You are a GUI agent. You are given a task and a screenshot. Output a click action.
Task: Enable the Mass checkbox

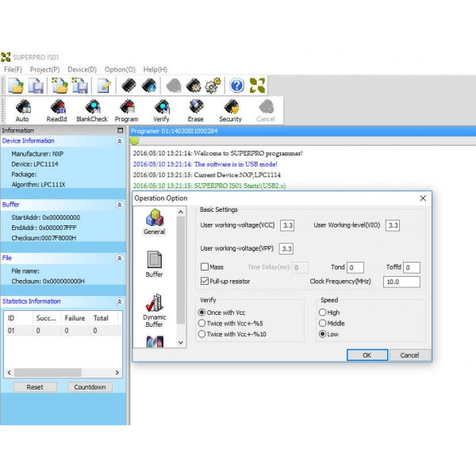click(x=205, y=267)
